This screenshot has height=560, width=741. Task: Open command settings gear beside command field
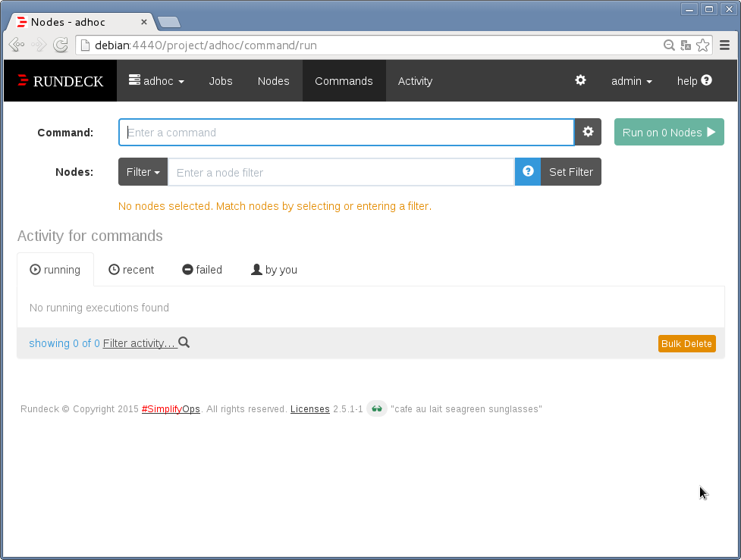[x=588, y=132]
